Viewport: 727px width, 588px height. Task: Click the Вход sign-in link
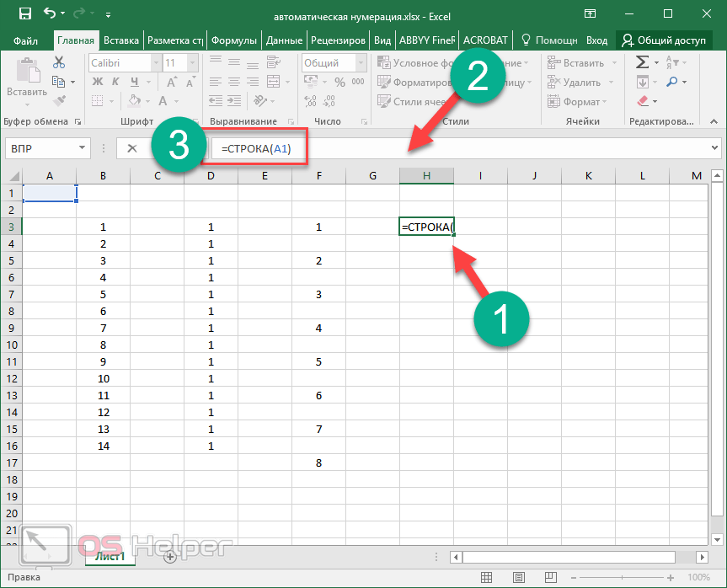pos(596,40)
